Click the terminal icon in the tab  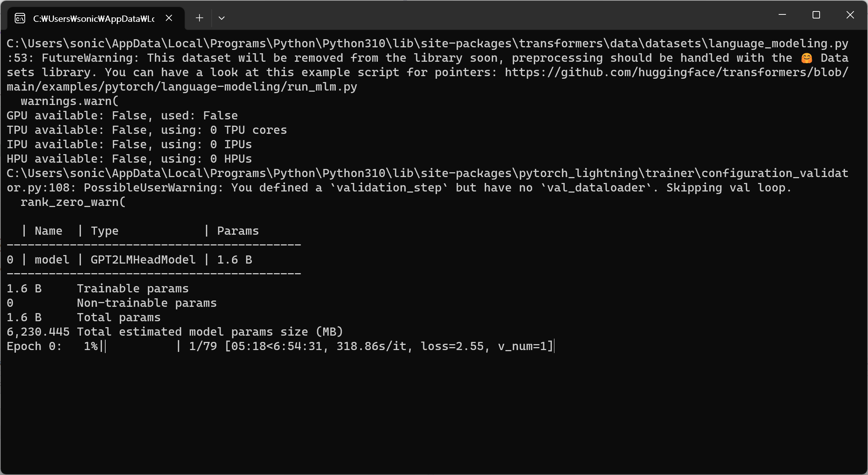point(20,18)
